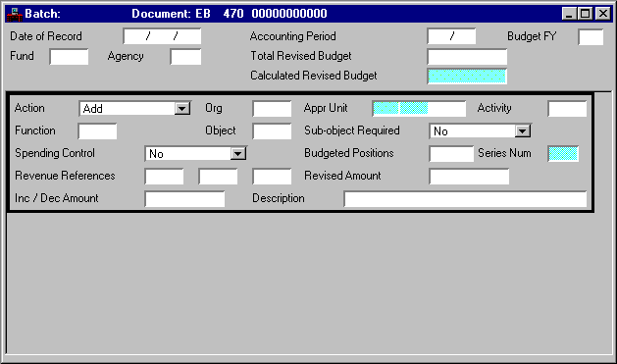Focus the Budget FY field

[x=591, y=37]
